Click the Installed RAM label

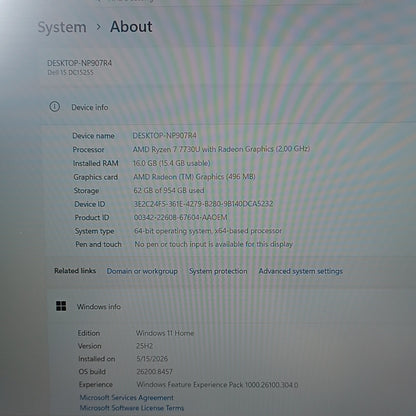click(96, 163)
